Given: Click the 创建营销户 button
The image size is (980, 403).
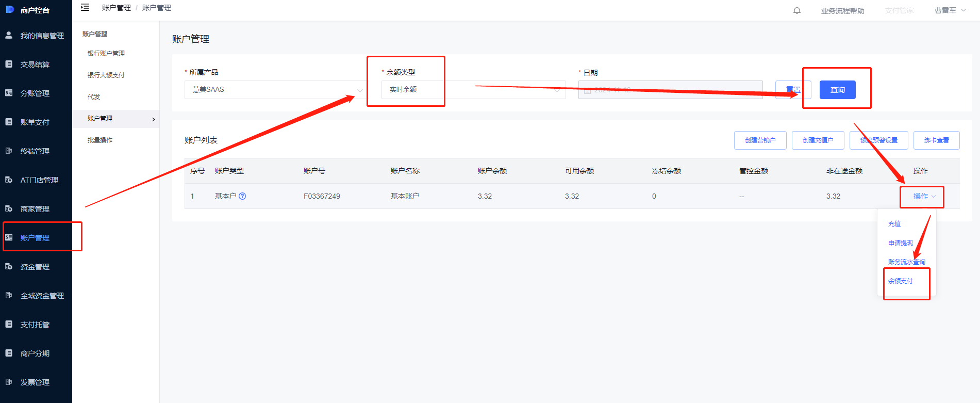Looking at the screenshot, I should click(x=760, y=140).
